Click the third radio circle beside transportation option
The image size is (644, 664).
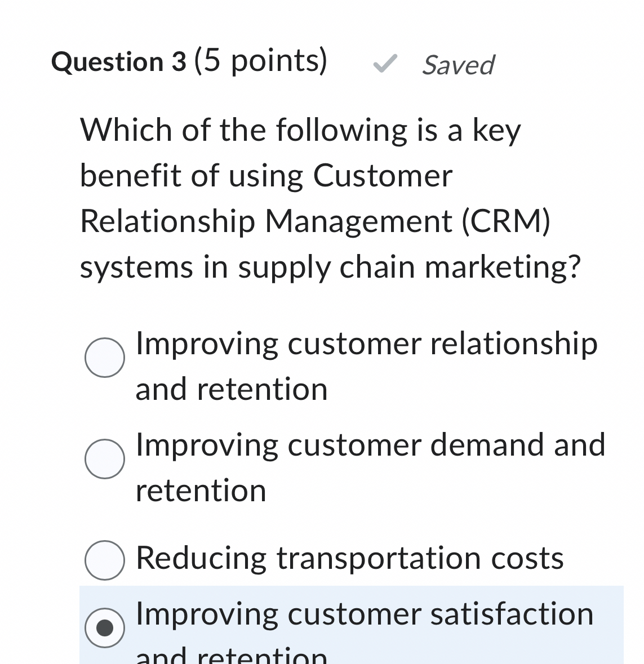(x=105, y=559)
